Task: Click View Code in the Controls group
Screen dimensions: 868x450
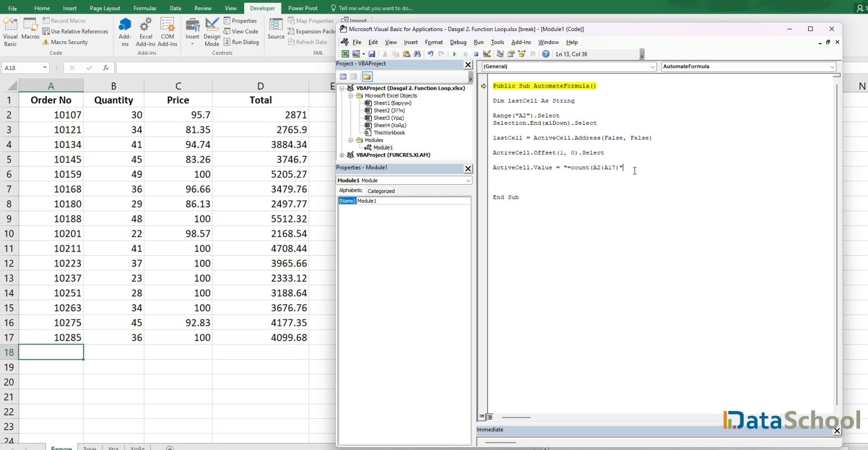Action: coord(242,31)
